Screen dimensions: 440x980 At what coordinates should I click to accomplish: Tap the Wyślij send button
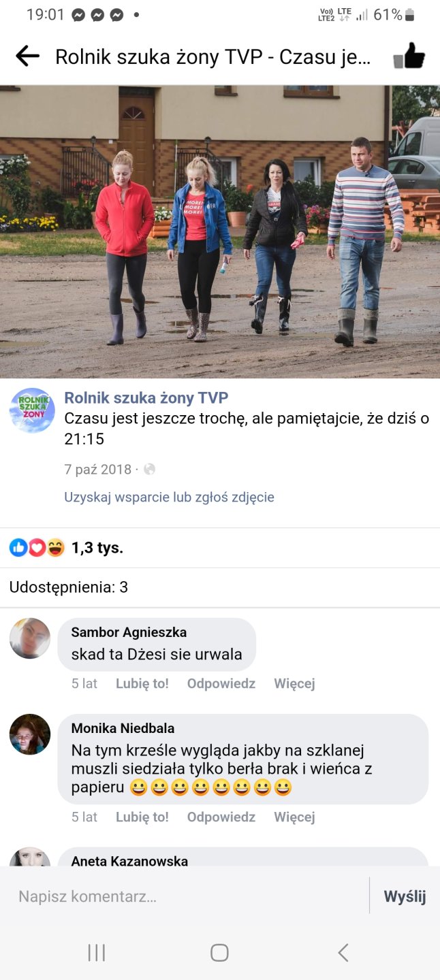coord(405,897)
